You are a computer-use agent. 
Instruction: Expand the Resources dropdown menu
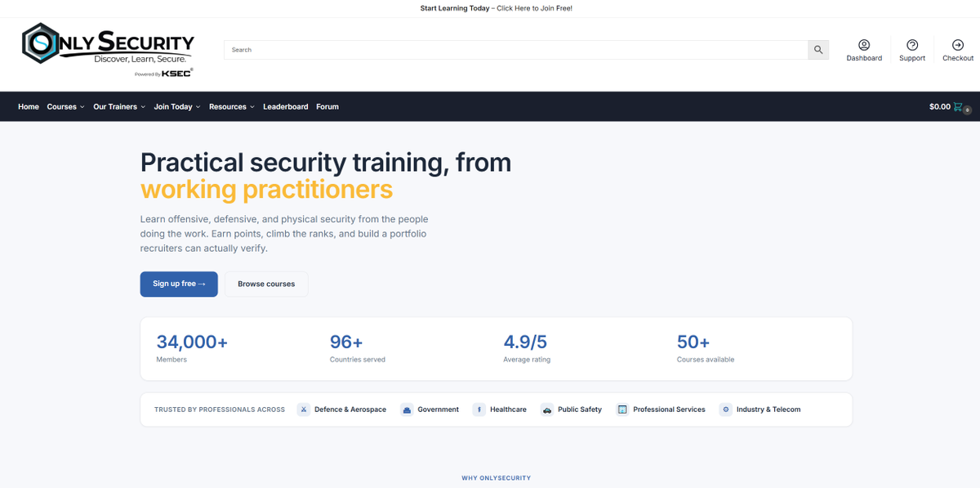pos(232,107)
